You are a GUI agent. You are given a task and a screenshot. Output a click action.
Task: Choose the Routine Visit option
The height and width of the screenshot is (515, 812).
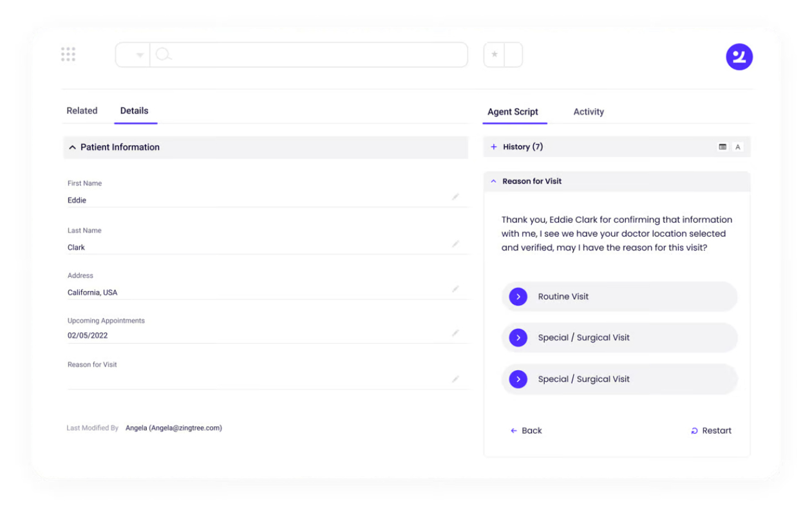[x=619, y=297]
